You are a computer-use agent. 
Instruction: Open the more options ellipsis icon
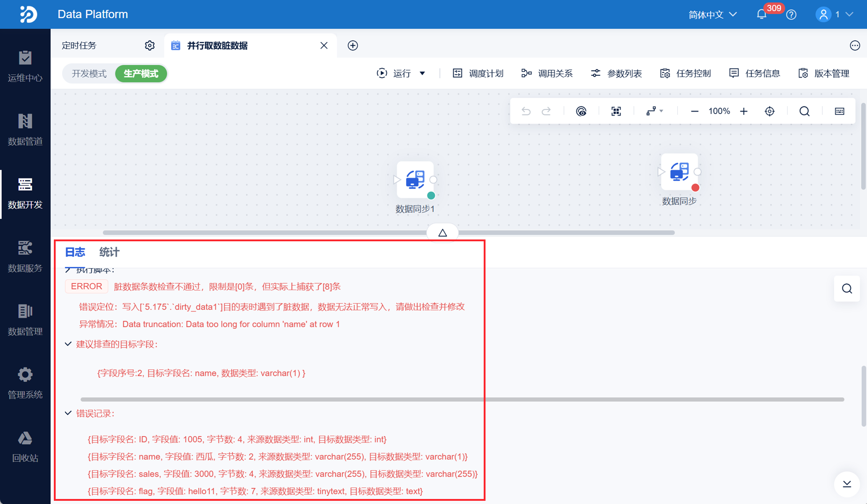point(855,46)
